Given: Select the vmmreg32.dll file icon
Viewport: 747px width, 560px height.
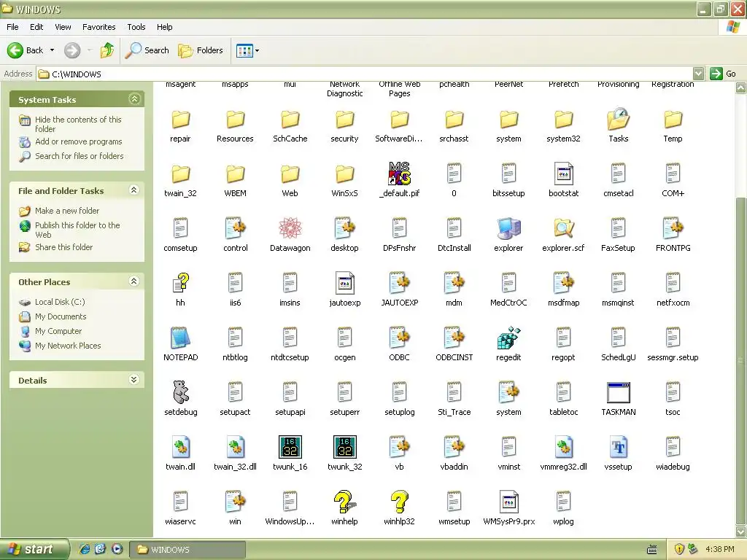Looking at the screenshot, I should (x=563, y=447).
